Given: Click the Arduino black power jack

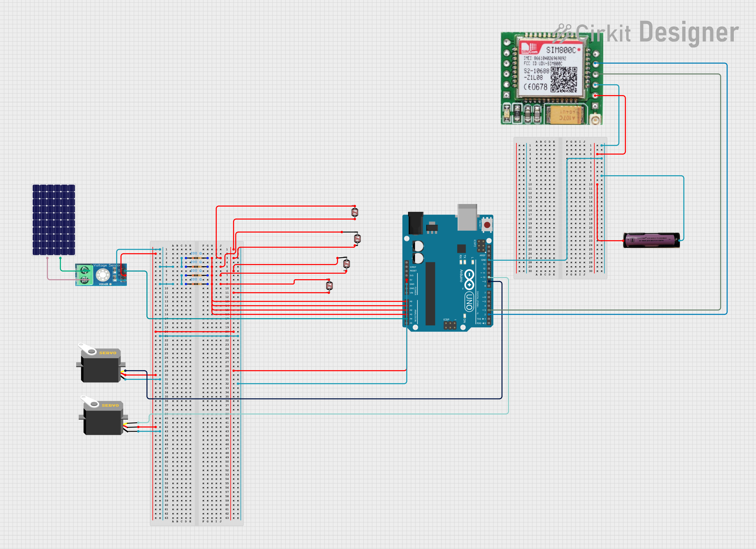Looking at the screenshot, I should 415,223.
